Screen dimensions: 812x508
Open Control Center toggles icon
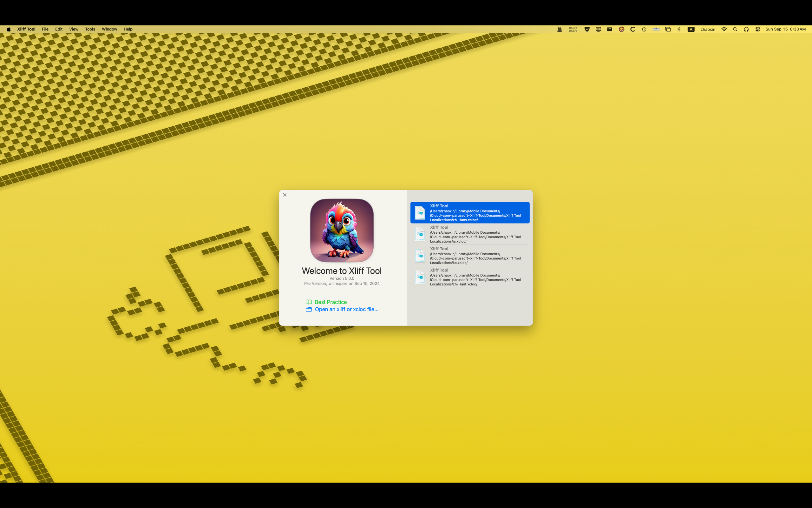758,29
